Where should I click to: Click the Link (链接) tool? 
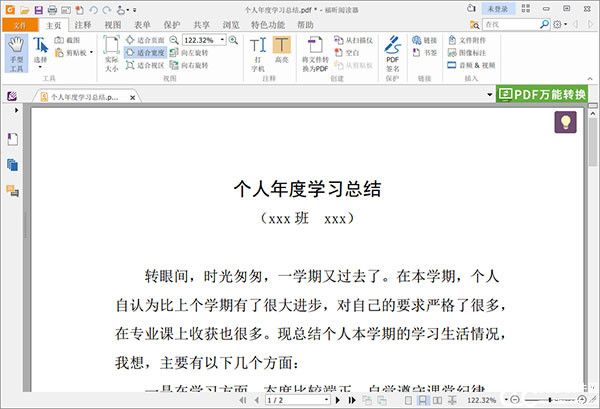pos(424,40)
